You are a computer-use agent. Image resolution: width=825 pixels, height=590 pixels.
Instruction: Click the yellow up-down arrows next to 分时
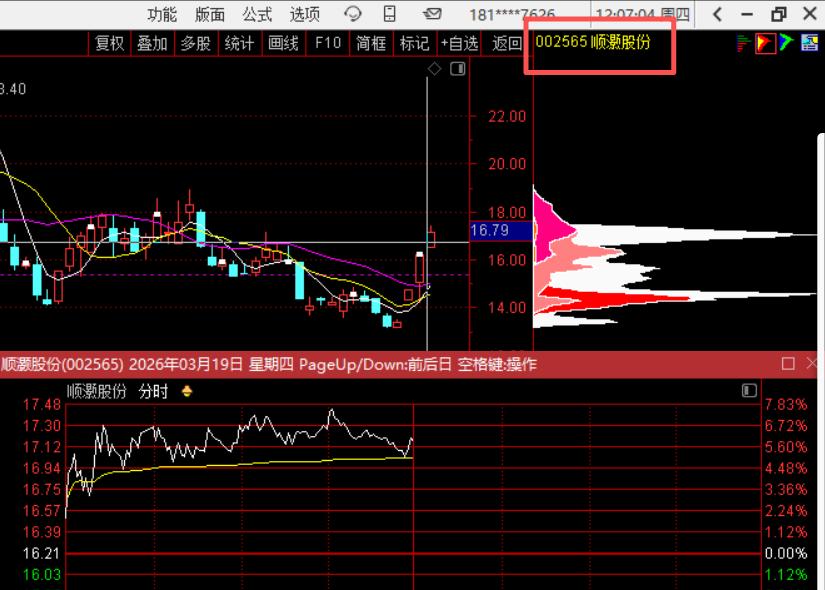[x=187, y=391]
